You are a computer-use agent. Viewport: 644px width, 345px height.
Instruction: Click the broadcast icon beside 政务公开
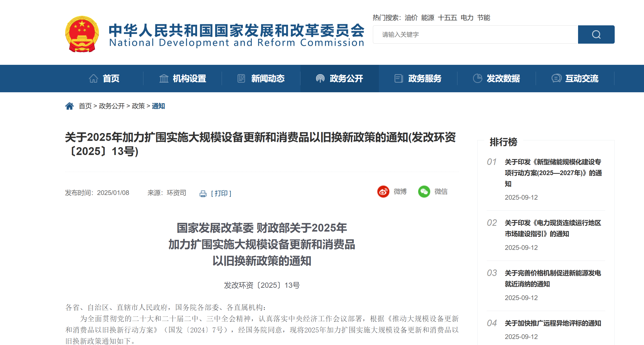[x=320, y=78]
